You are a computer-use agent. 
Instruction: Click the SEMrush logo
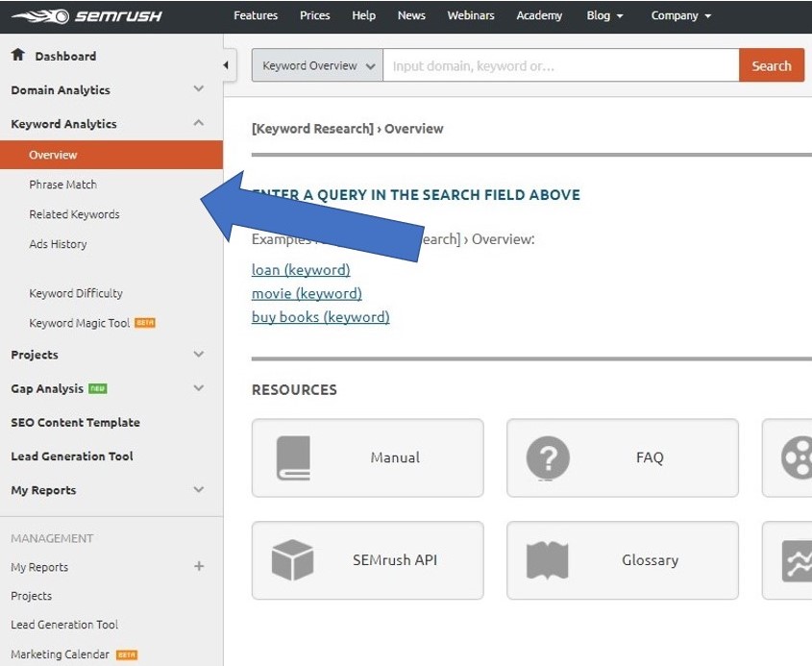[86, 16]
